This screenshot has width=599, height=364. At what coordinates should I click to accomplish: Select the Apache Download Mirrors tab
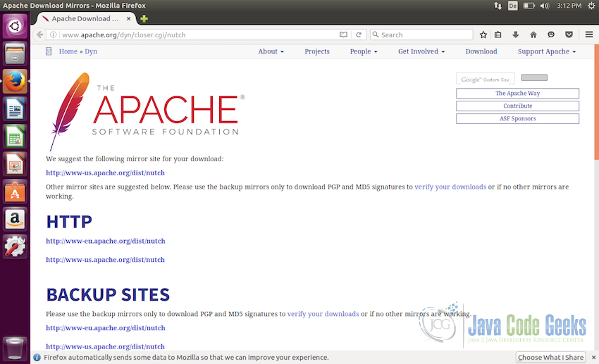point(86,18)
